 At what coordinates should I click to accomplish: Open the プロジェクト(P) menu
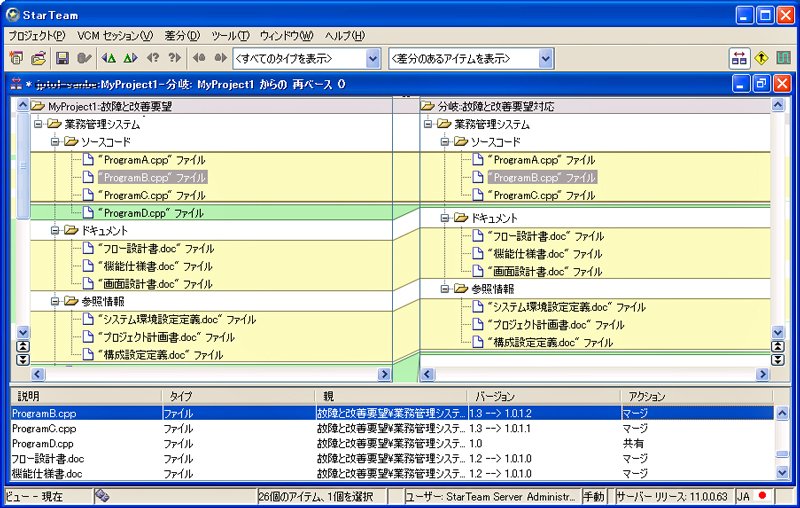click(37, 36)
